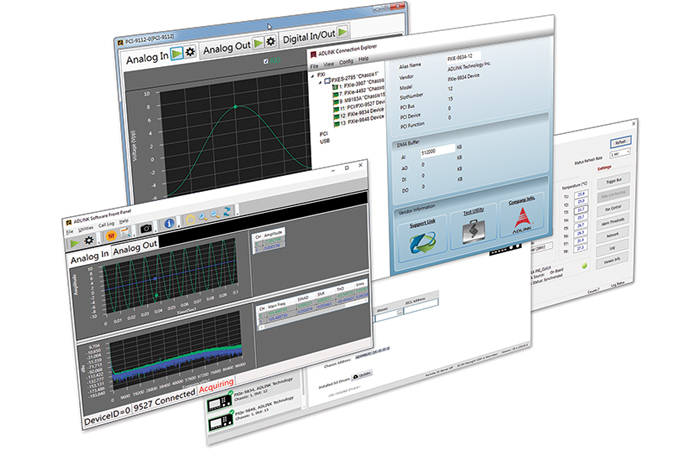The width and height of the screenshot is (700, 450).
Task: Click the 'Acquiring' status text
Action: [x=216, y=386]
